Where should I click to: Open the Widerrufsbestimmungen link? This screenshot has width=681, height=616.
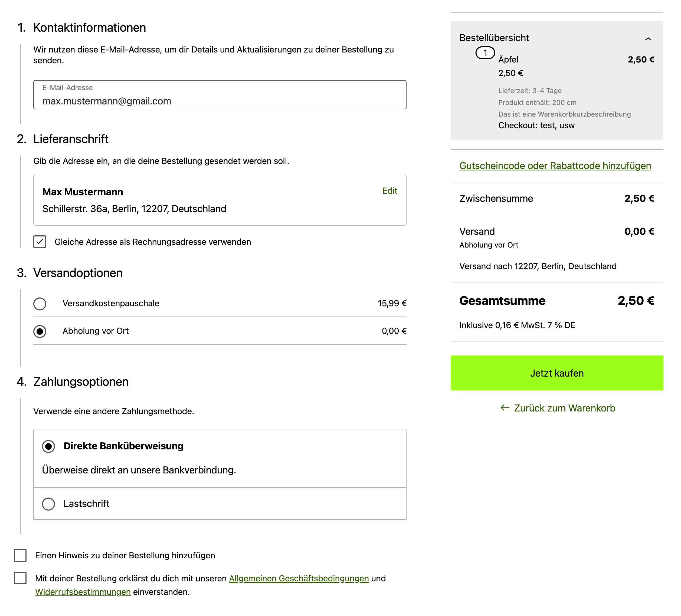coord(83,592)
